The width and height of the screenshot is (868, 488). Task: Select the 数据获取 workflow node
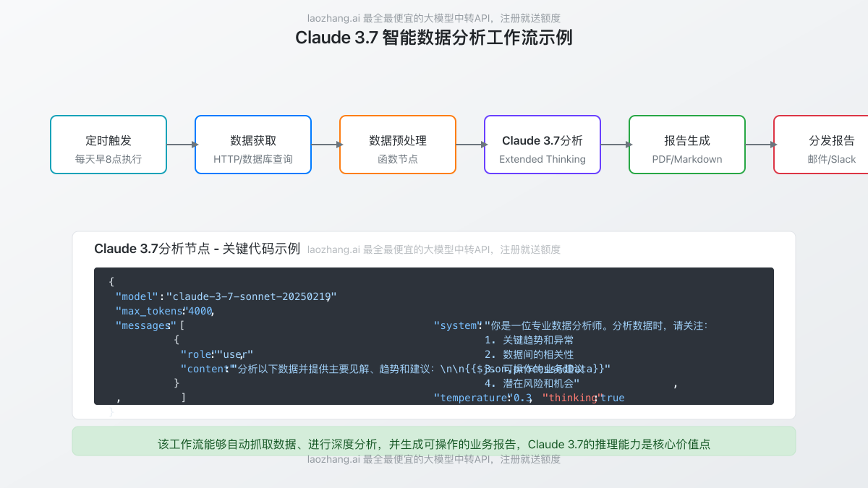click(x=253, y=145)
